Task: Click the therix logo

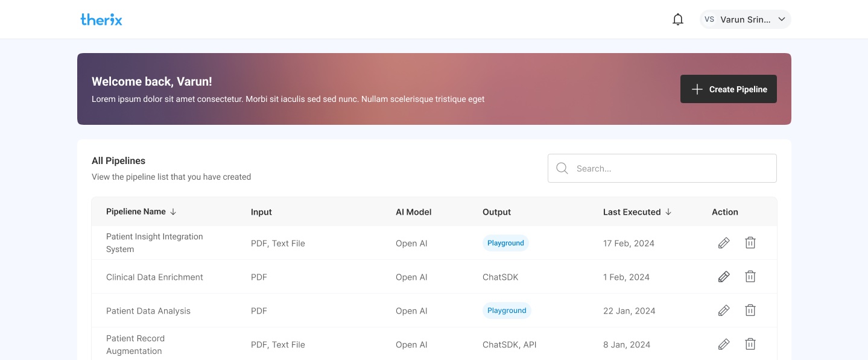Action: [101, 19]
